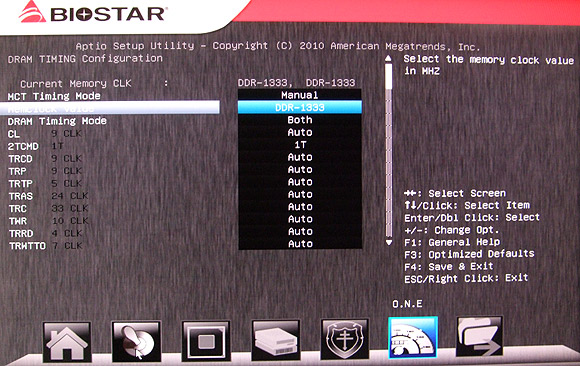Open the Auto value in the TRCD row
580x366 pixels.
click(x=300, y=157)
